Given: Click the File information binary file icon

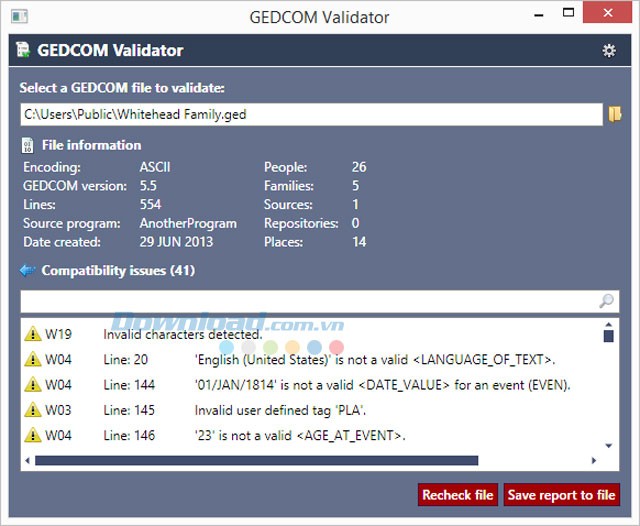Looking at the screenshot, I should [x=27, y=145].
